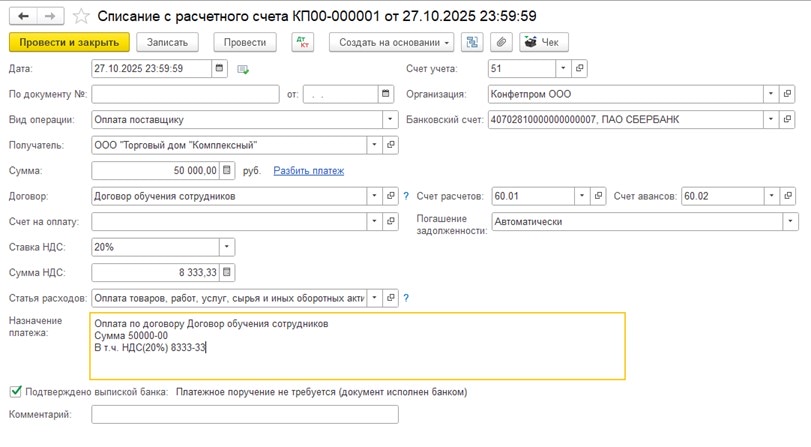Add document to favorites with star icon
The height and width of the screenshot is (447, 811).
pyautogui.click(x=82, y=16)
